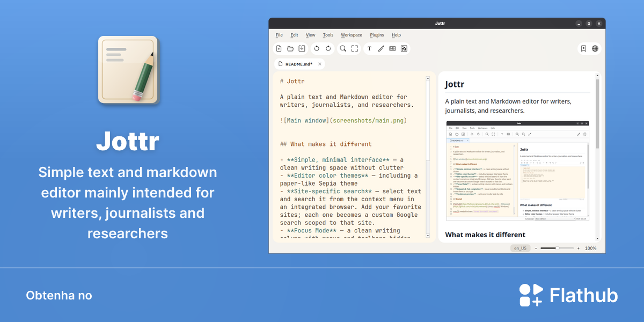
Task: Click the "Jottr" heading in the preview
Action: [x=455, y=84]
